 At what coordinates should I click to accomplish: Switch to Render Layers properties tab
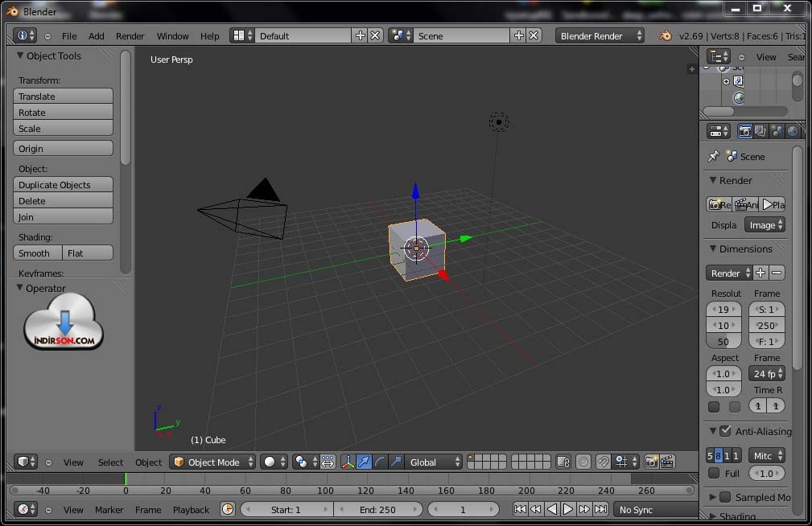click(760, 131)
